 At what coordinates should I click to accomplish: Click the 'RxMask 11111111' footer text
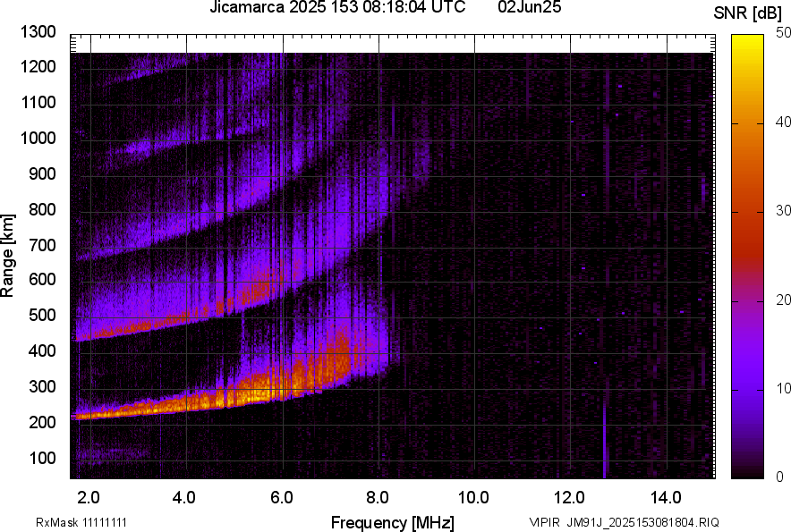[x=81, y=523]
